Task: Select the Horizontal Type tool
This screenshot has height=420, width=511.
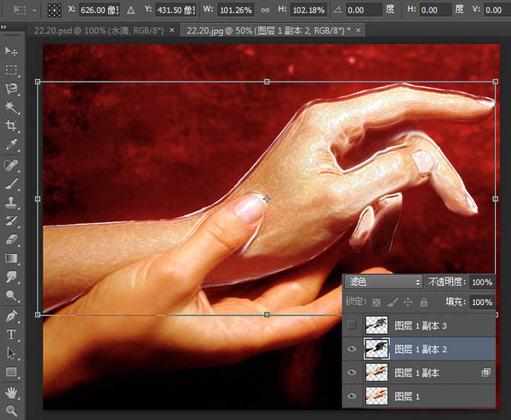Action: [11, 335]
